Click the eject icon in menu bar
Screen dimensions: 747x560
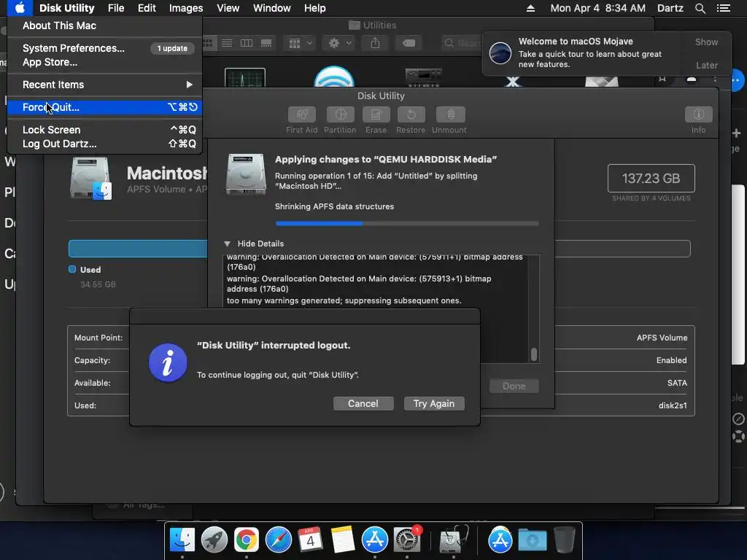[530, 8]
